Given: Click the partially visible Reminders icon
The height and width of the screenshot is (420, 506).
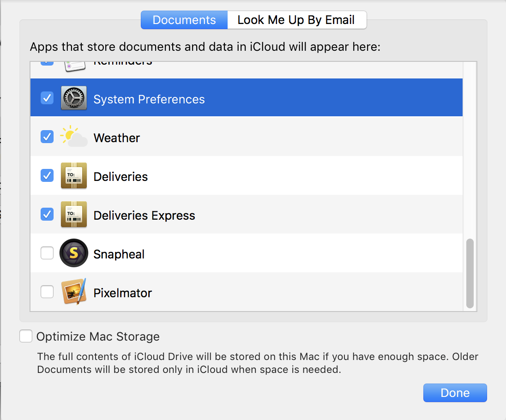Looking at the screenshot, I should [75, 66].
